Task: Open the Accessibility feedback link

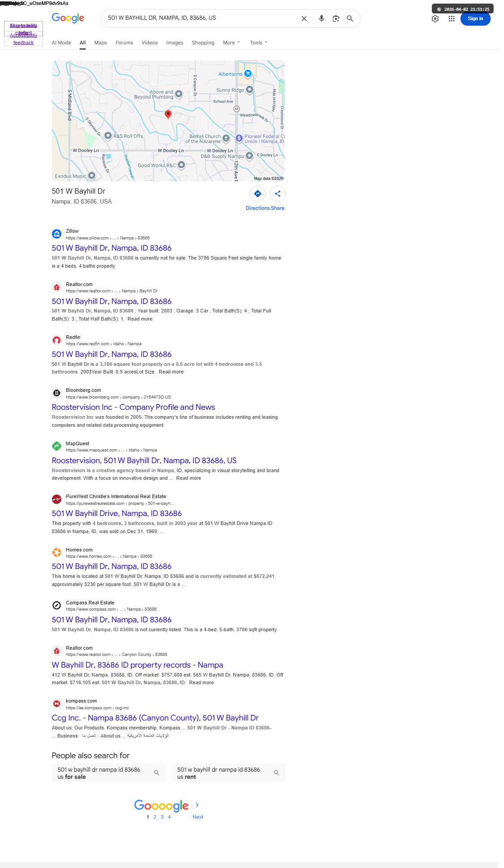Action: pyautogui.click(x=23, y=39)
